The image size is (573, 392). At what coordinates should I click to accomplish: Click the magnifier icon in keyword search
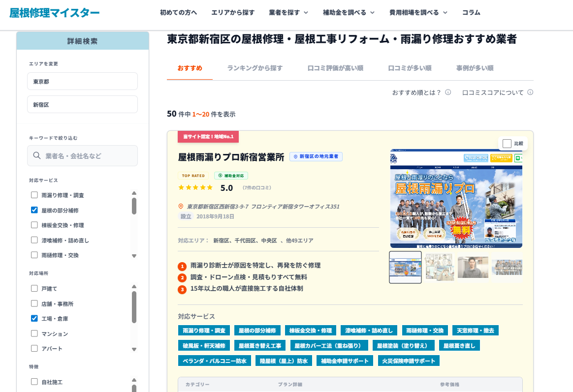pyautogui.click(x=36, y=155)
